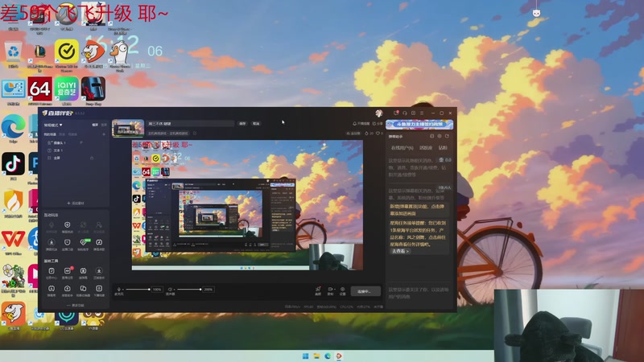Open the user avatar in title bar
Screen dimensions: 644x362
(x=378, y=113)
